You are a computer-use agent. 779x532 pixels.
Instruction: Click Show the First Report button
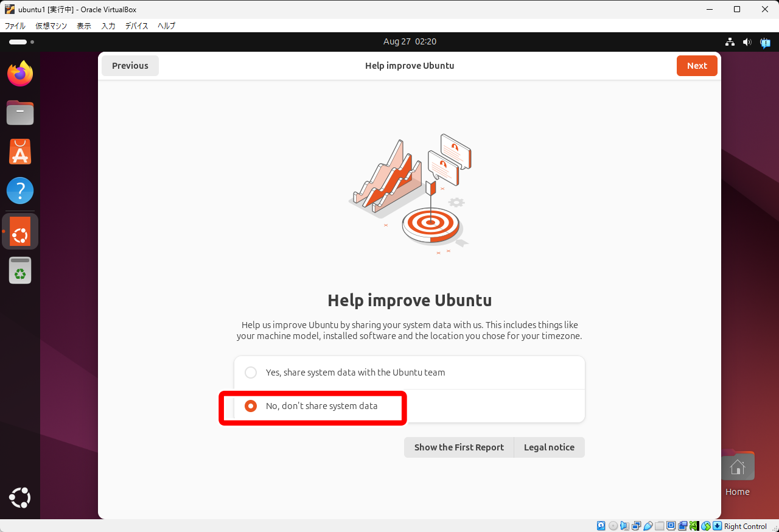[x=459, y=447]
